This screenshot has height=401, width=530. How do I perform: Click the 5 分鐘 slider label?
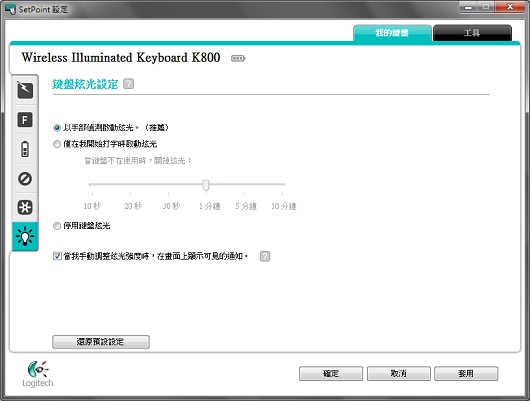[246, 206]
